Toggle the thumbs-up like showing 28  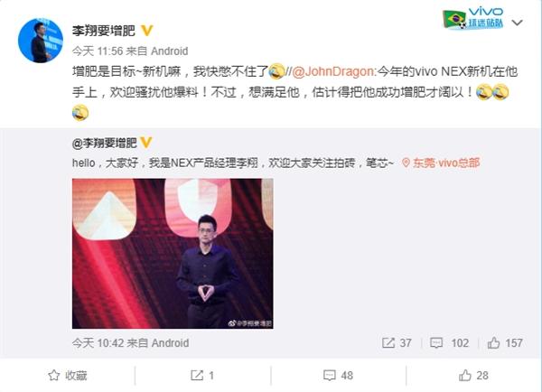point(473,376)
